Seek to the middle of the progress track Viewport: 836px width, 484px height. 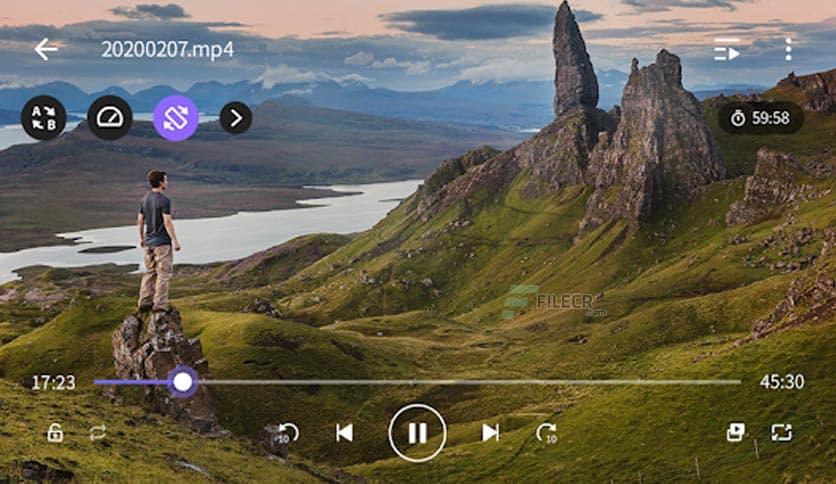417,382
